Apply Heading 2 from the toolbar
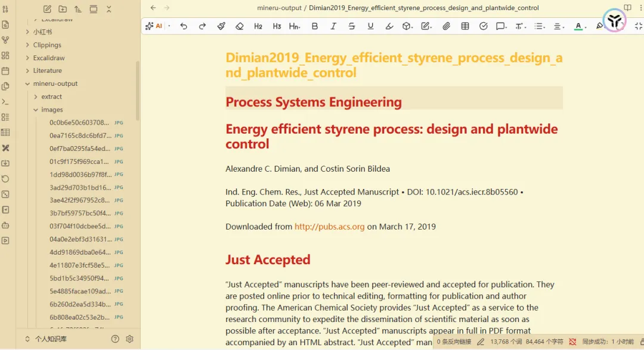Screen dimensions: 644x350 pos(258,26)
